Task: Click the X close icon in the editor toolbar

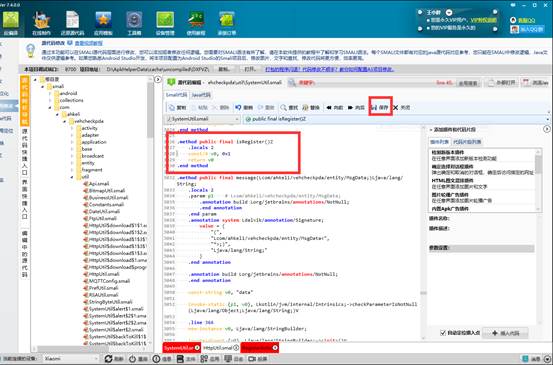Action: [x=396, y=108]
